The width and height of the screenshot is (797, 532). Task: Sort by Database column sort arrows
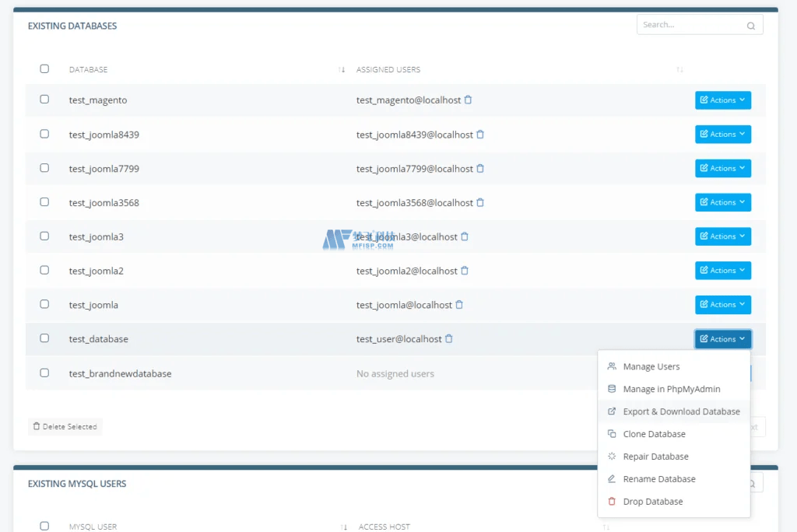[342, 70]
